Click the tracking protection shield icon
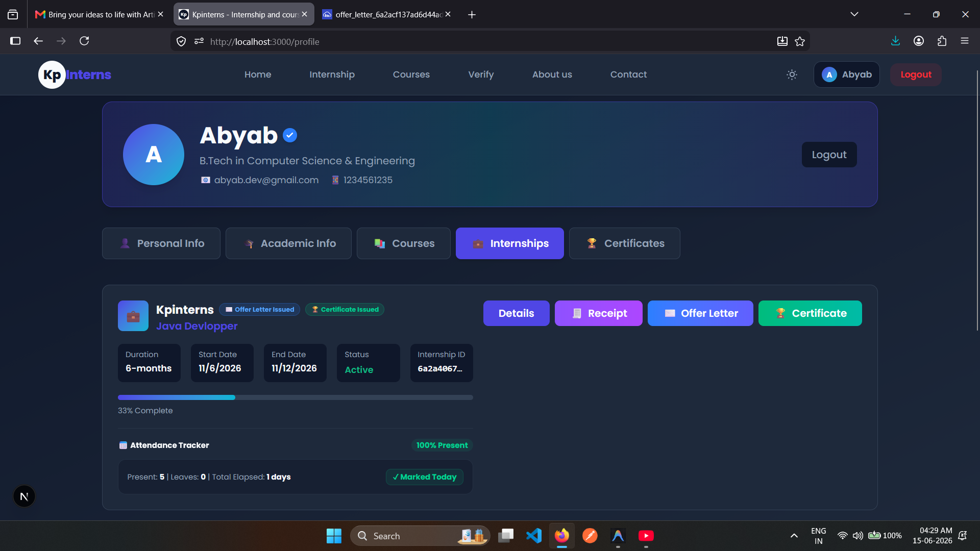 click(181, 42)
